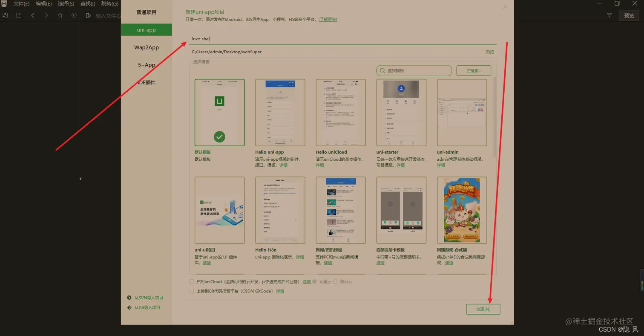Image resolution: width=644 pixels, height=336 pixels.
Task: Open the 查找(I) menu
Action: pos(88,4)
